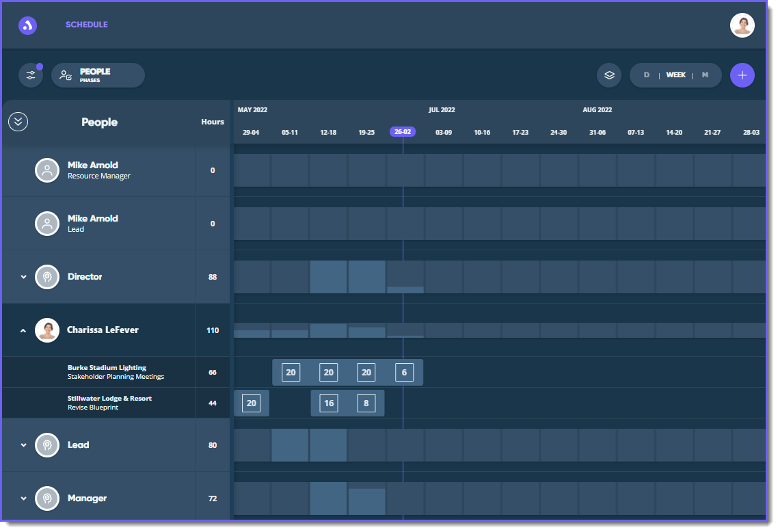Toggle expand all rows in People header
This screenshot has width=778, height=532.
tap(18, 122)
